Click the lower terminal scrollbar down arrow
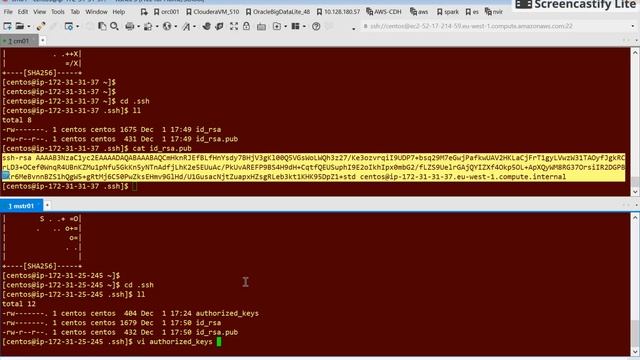Image resolution: width=640 pixels, height=360 pixels. [635, 351]
